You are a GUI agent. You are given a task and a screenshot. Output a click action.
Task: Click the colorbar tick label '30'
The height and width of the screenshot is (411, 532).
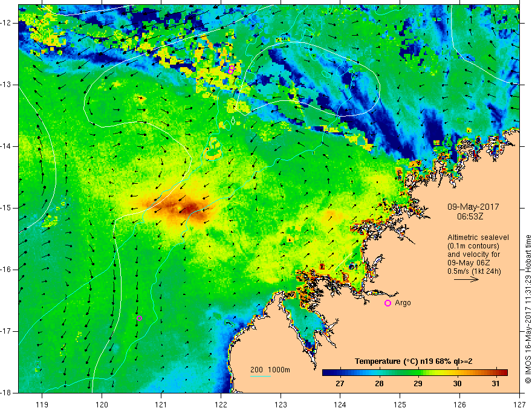click(x=457, y=384)
